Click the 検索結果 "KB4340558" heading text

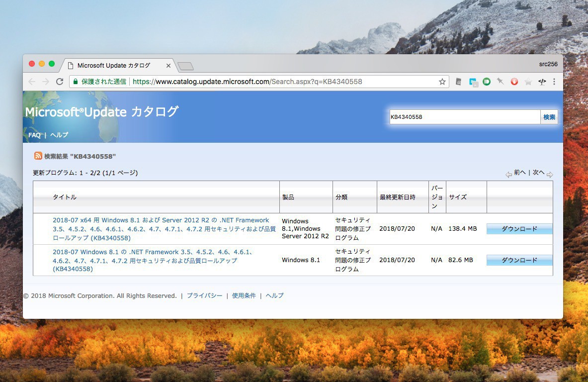pyautogui.click(x=80, y=156)
